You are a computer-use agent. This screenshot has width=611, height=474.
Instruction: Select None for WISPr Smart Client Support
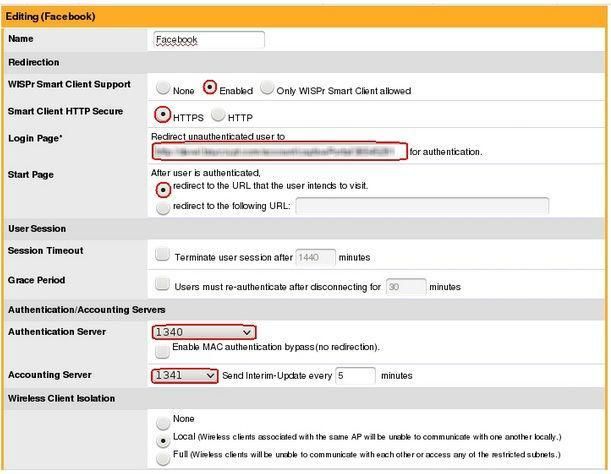pyautogui.click(x=163, y=87)
